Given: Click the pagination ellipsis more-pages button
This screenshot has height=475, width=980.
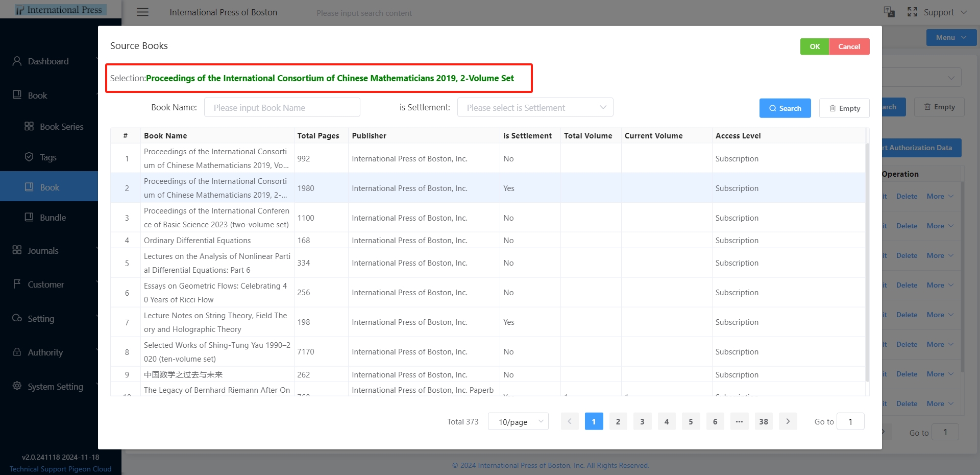Looking at the screenshot, I should coord(739,421).
